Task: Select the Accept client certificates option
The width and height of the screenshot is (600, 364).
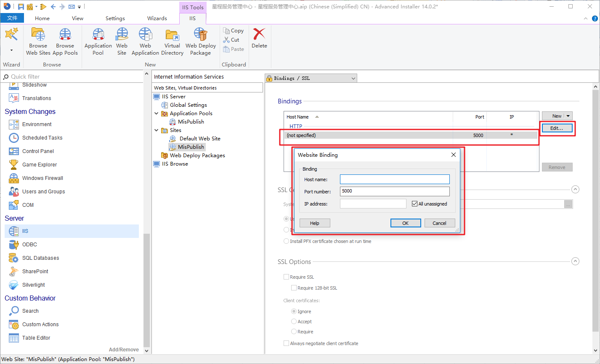Action: coord(294,322)
